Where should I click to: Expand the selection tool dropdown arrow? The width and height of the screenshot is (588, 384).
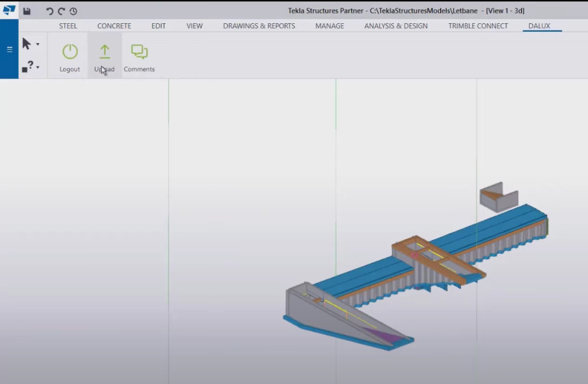(x=38, y=44)
